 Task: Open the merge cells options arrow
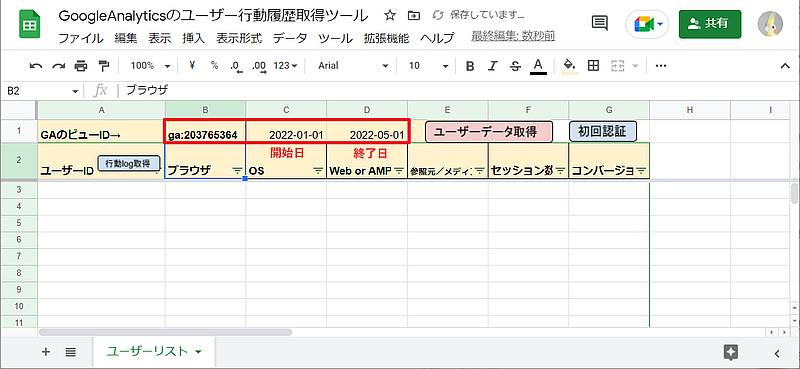(x=635, y=66)
